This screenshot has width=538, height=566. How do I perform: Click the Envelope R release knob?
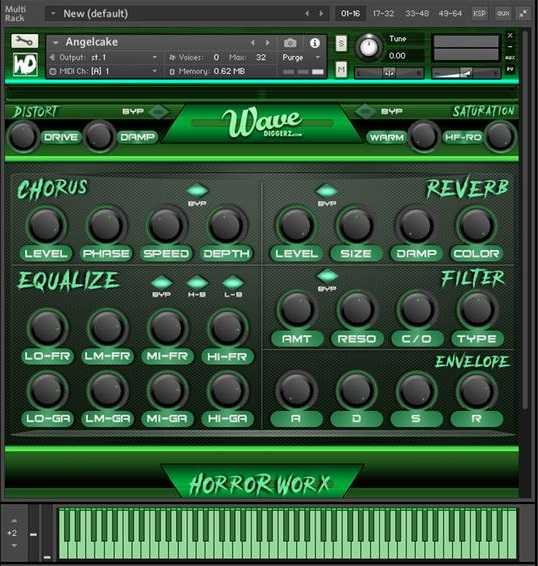click(x=476, y=391)
